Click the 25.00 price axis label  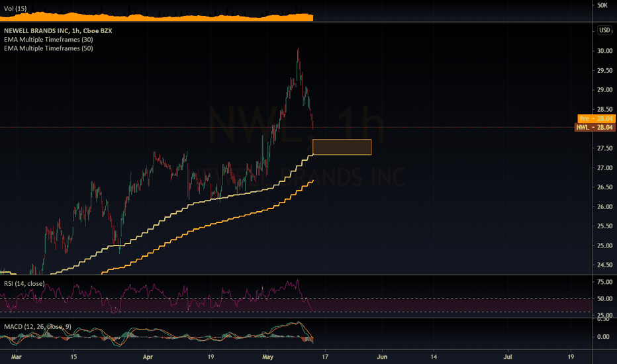pos(604,246)
